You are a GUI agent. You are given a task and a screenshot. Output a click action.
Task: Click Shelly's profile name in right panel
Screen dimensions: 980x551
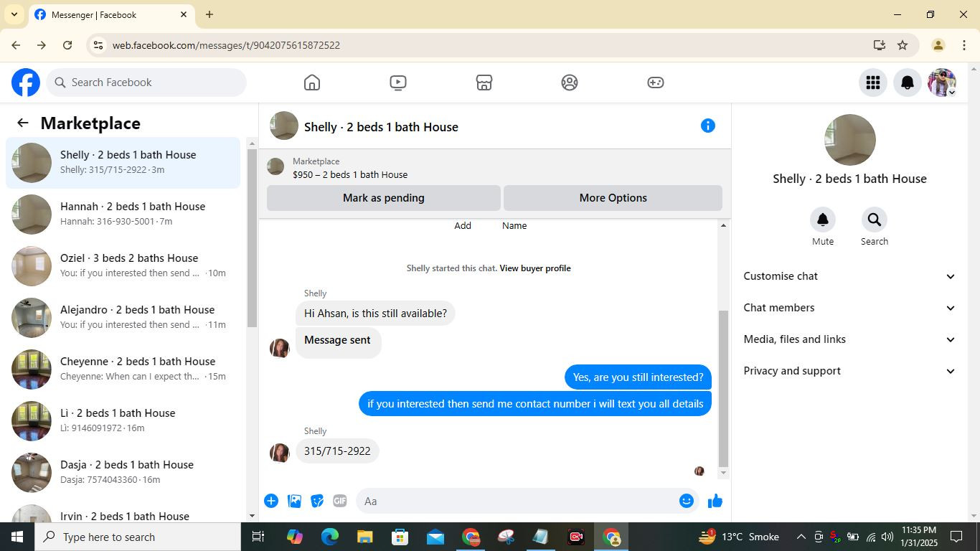click(x=849, y=179)
